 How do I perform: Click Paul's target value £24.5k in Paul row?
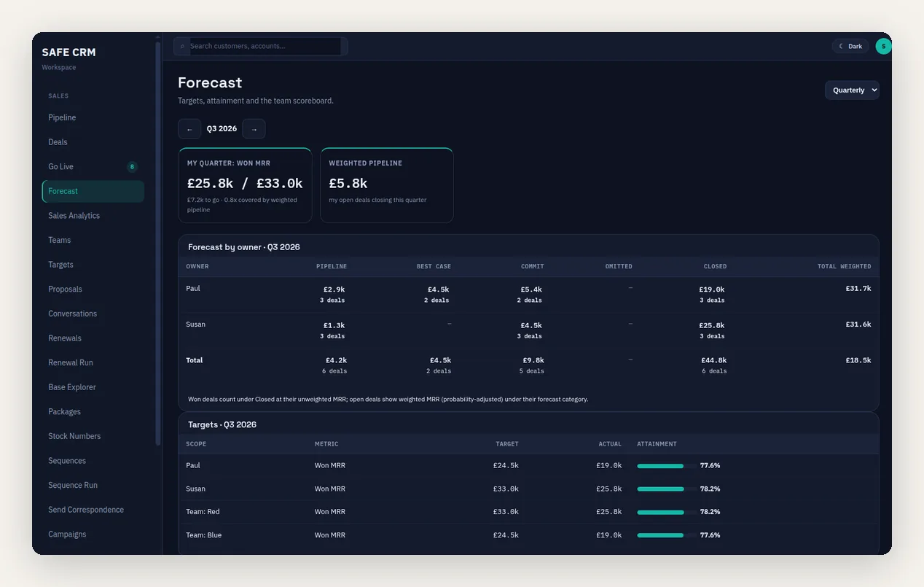[x=506, y=465]
